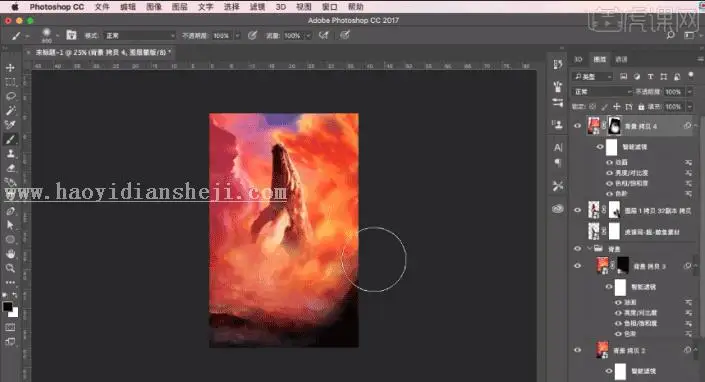This screenshot has height=382, width=705.
Task: Open layer filter kind 类型 dropdown
Action: [x=592, y=77]
